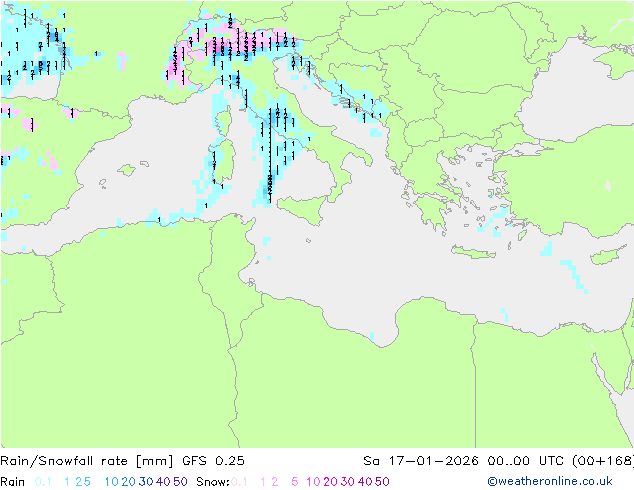Pick the Snow 40 legend color value

365,482
